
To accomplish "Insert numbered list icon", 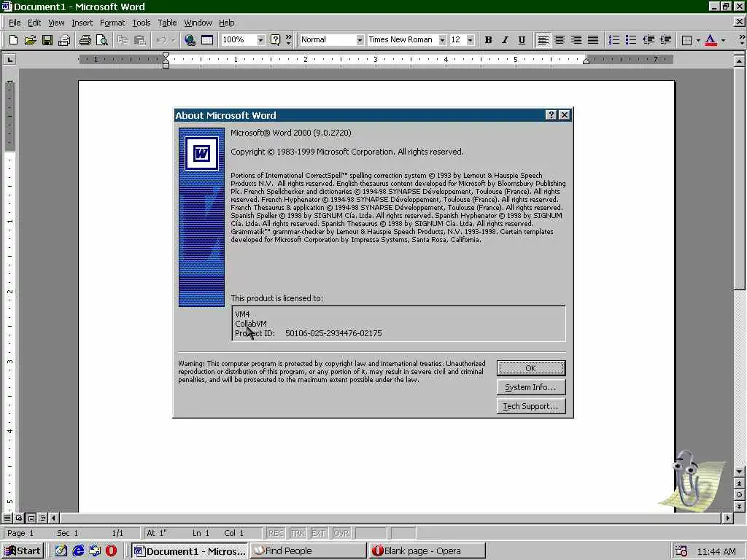I will [x=614, y=40].
